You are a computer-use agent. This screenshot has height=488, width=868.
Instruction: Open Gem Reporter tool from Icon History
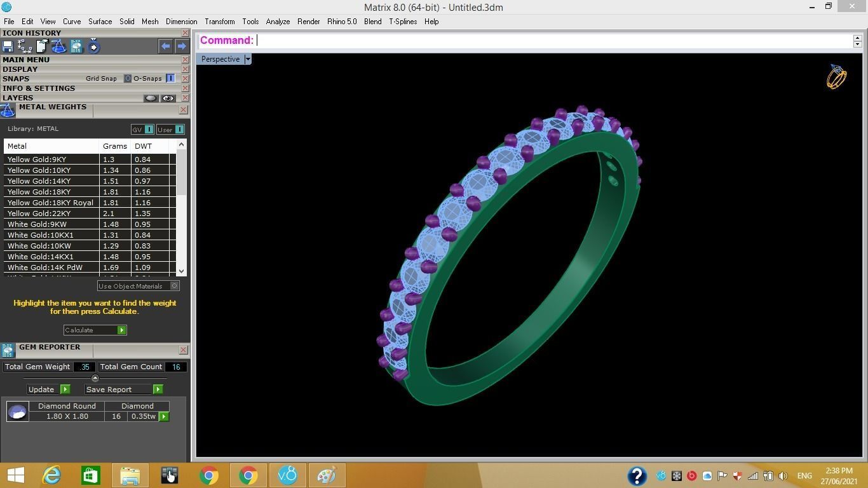click(76, 46)
